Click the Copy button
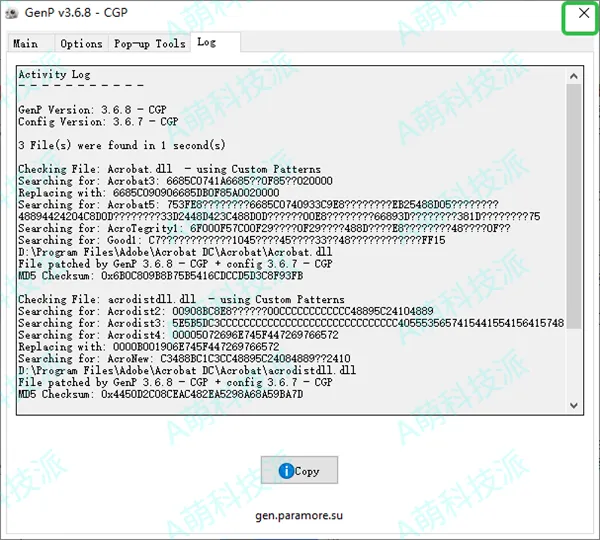This screenshot has height=540, width=600. 299,470
